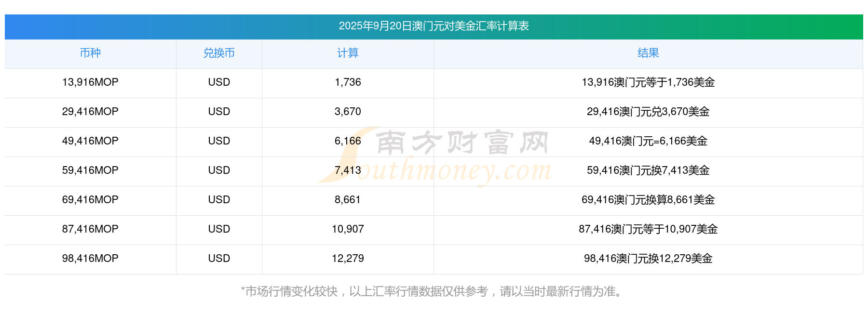Click the 98,416MOP cell
This screenshot has height=313, width=868.
pos(90,259)
